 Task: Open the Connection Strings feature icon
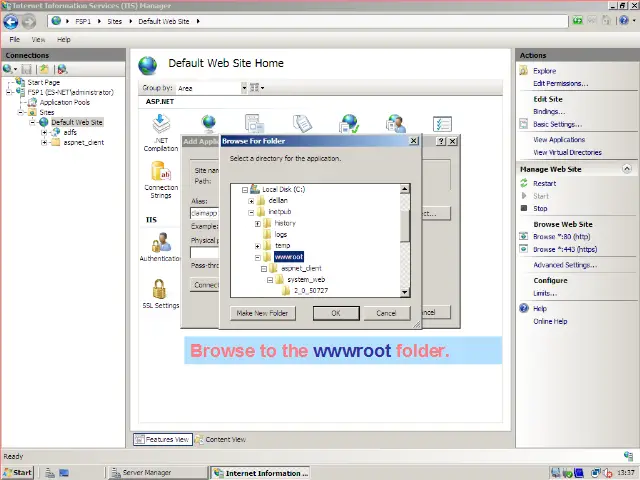161,171
